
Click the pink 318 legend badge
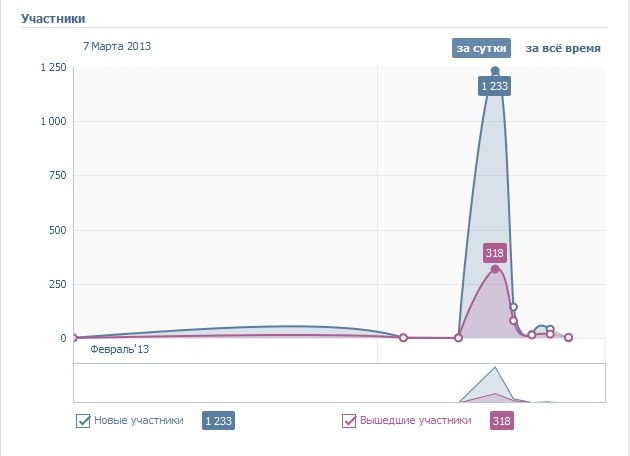502,421
